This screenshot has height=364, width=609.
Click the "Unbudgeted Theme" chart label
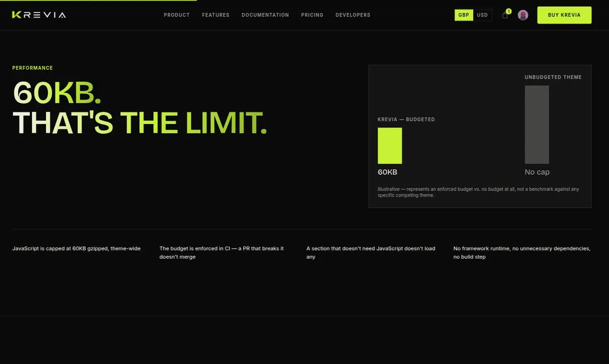(x=553, y=77)
